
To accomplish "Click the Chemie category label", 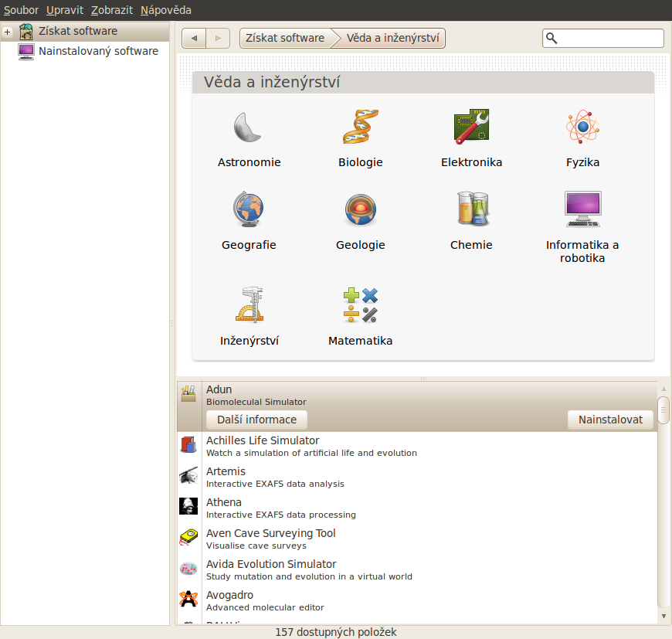I will point(471,245).
